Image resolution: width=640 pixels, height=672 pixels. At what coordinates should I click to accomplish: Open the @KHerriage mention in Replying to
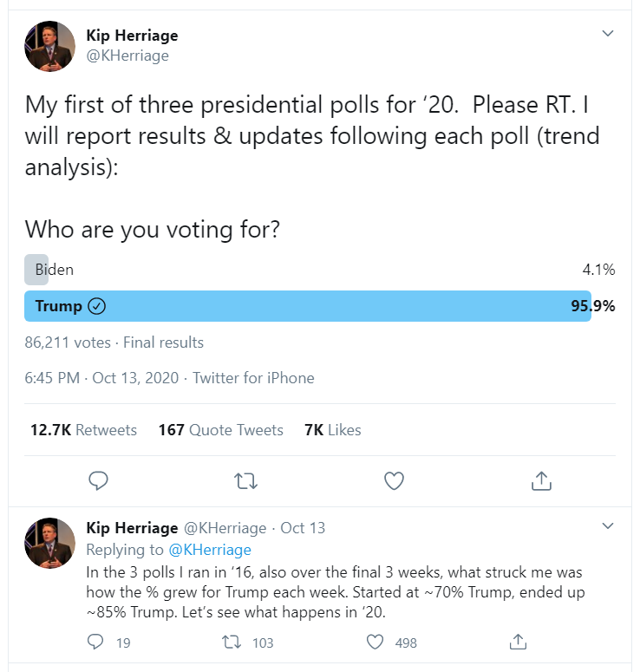click(x=211, y=550)
